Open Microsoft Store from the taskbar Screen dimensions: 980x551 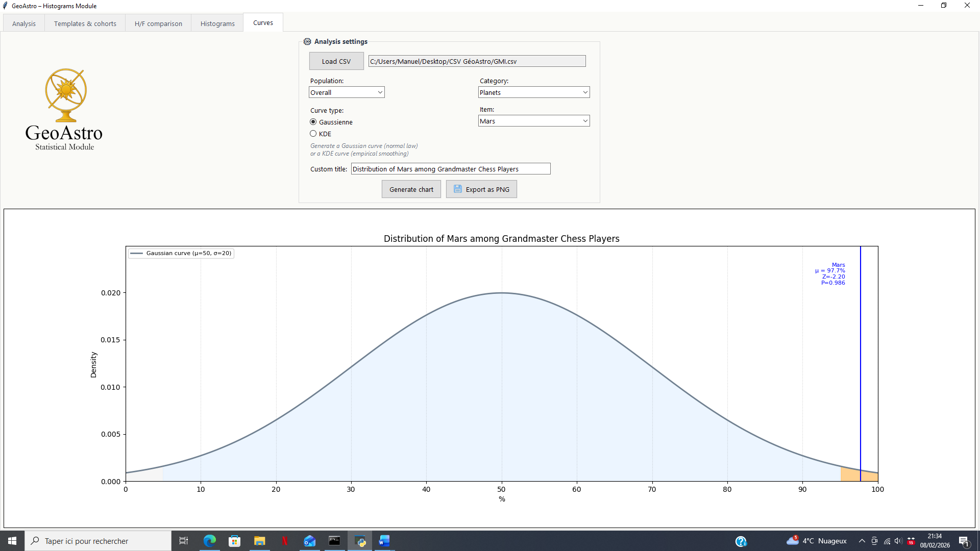coord(234,541)
